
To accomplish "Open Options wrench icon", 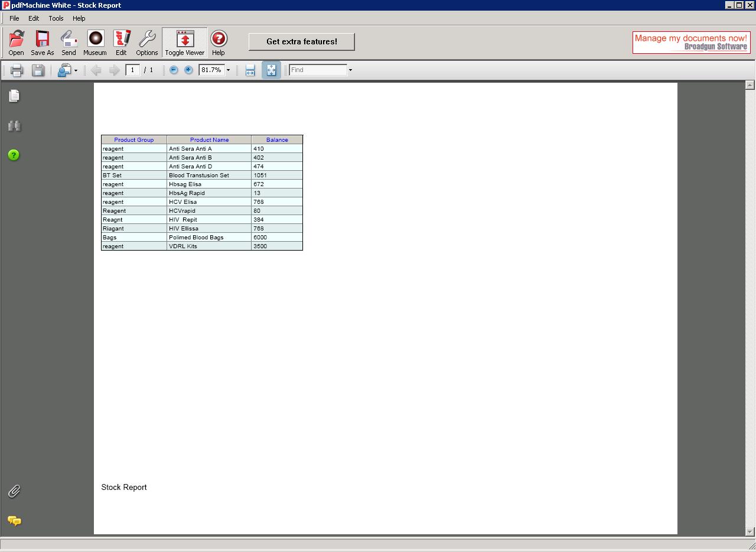I will click(x=146, y=43).
